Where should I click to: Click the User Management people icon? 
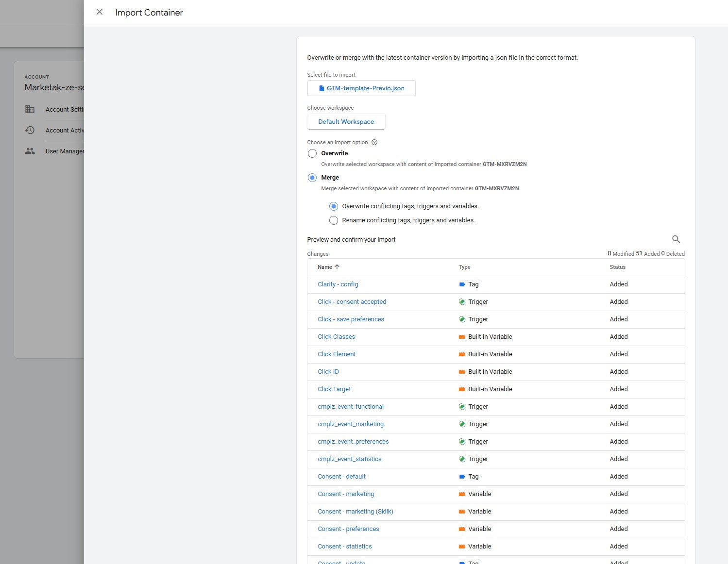point(30,151)
